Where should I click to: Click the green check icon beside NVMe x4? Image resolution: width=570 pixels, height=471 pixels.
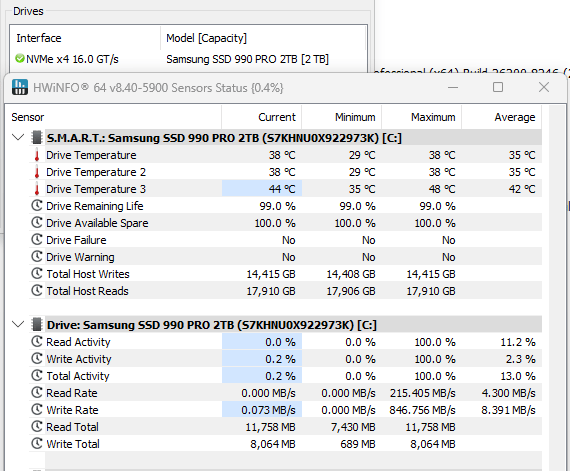20,58
